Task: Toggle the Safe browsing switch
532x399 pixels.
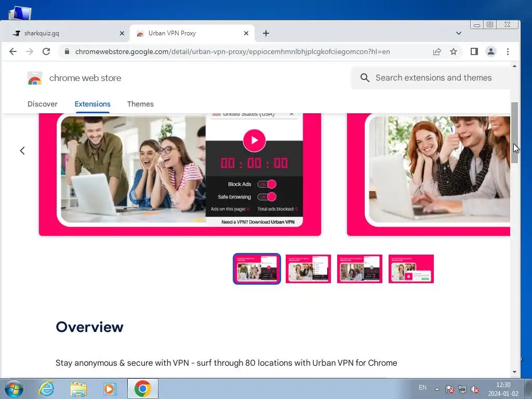Action: tap(267, 197)
